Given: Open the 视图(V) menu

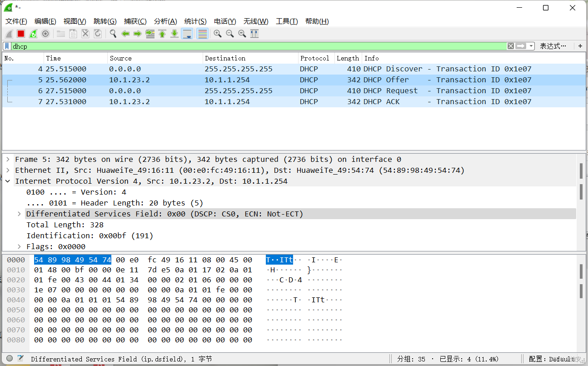Looking at the screenshot, I should pos(75,21).
